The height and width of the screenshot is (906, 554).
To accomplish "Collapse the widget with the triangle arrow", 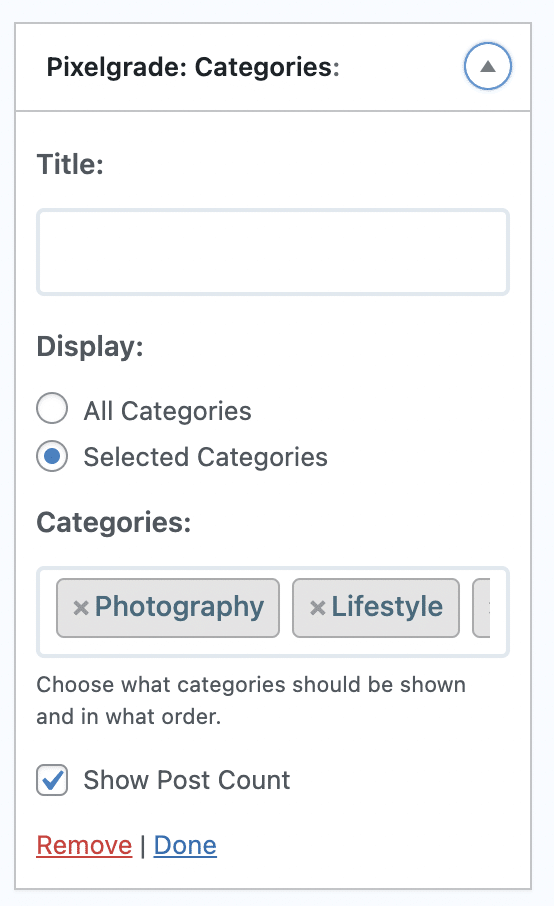I will pos(488,66).
